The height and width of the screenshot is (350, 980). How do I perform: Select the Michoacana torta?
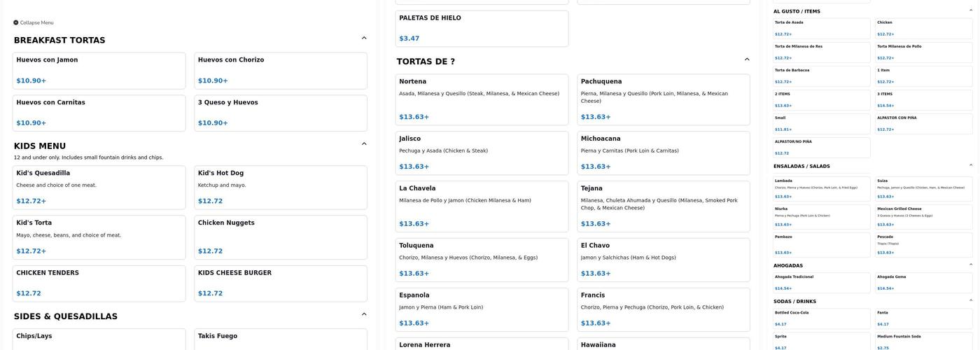pos(663,153)
